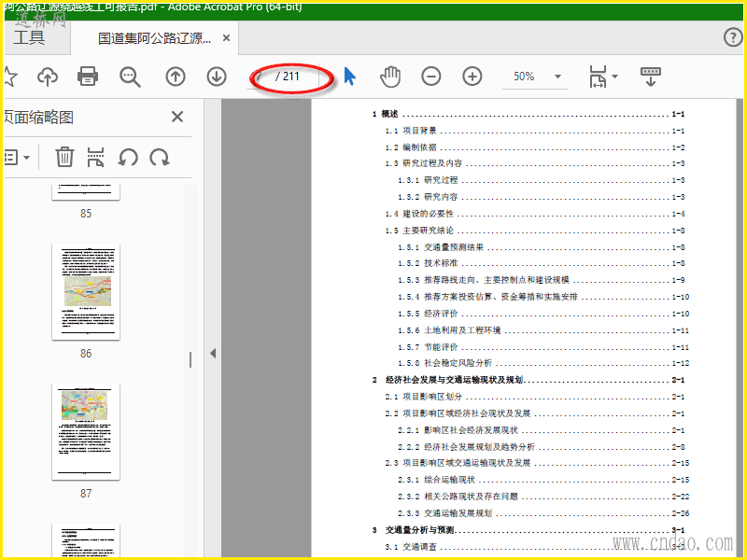Select page thumbnail 86
The image size is (747, 560).
pyautogui.click(x=86, y=291)
